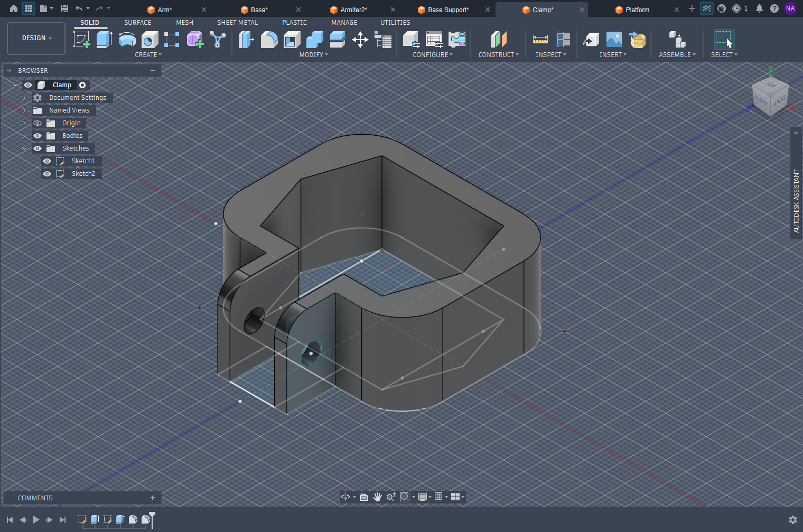
Task: Jump to timeline end
Action: (x=62, y=520)
